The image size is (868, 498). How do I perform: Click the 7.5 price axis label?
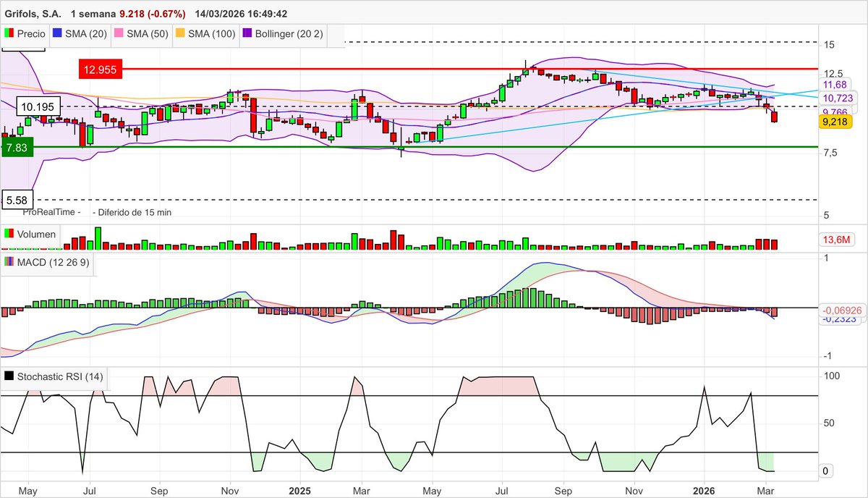pos(830,153)
